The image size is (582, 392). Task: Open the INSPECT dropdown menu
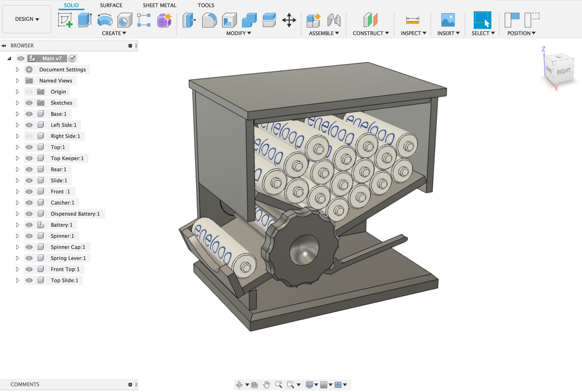coord(413,33)
